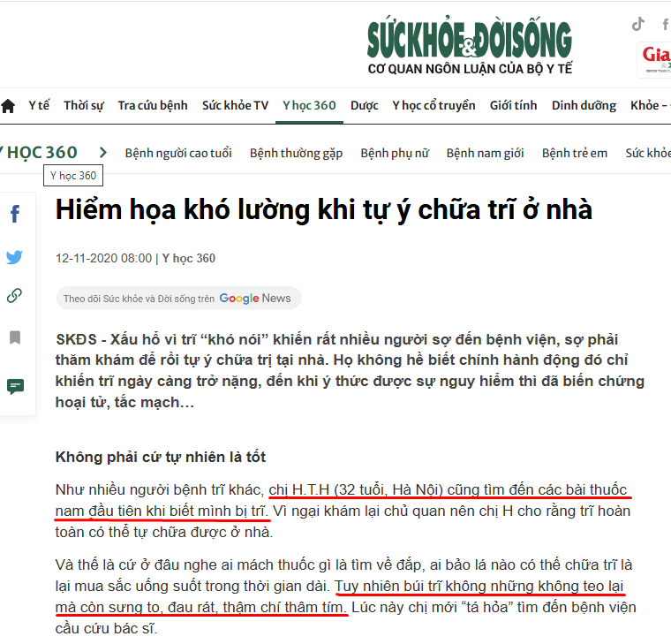Screen dimensions: 671x644
Task: Share article on Facebook sidebar icon
Action: 15,214
